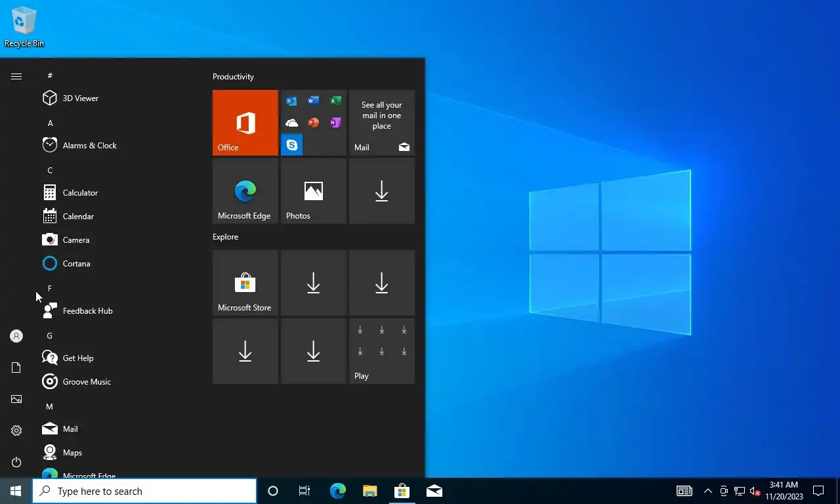The width and height of the screenshot is (840, 504).
Task: Click the Recycle Bin desktop icon
Action: click(x=24, y=27)
